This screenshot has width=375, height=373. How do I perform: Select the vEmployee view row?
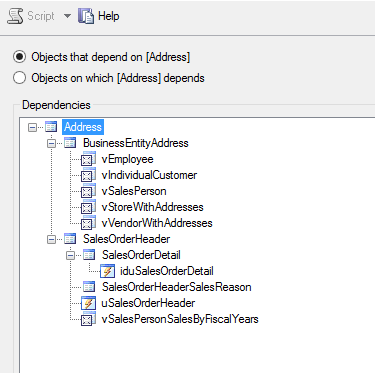[127, 159]
